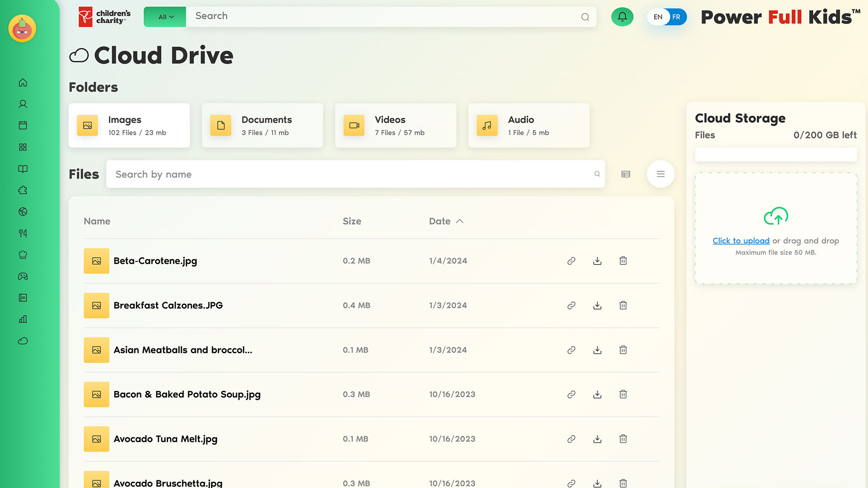Switch language to FR
This screenshot has height=488, width=868.
pos(676,17)
